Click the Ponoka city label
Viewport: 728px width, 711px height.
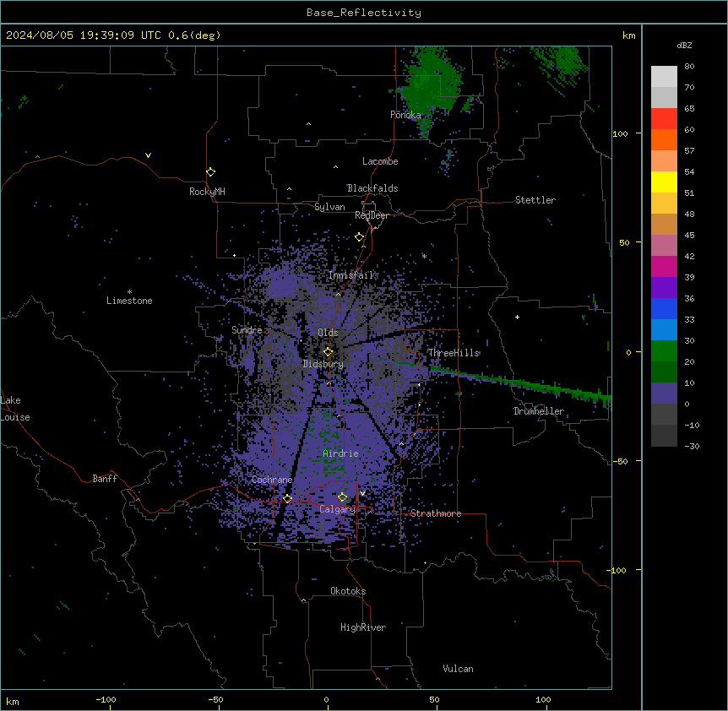(405, 115)
